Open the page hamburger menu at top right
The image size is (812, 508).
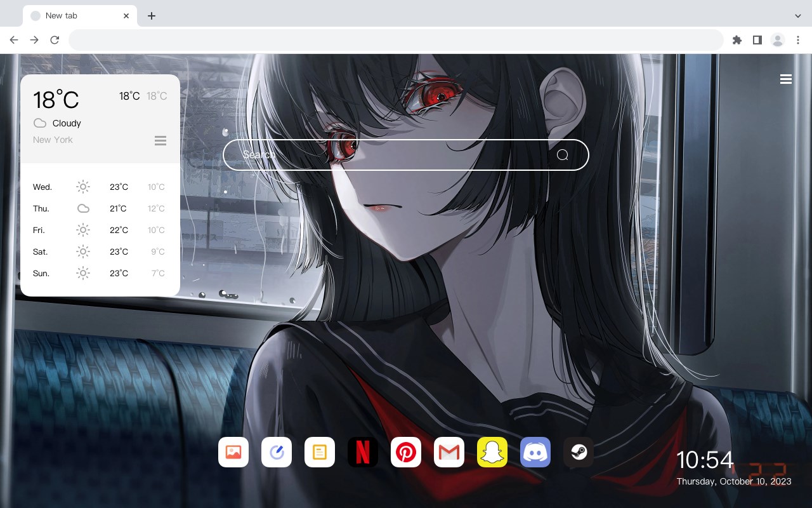point(786,79)
